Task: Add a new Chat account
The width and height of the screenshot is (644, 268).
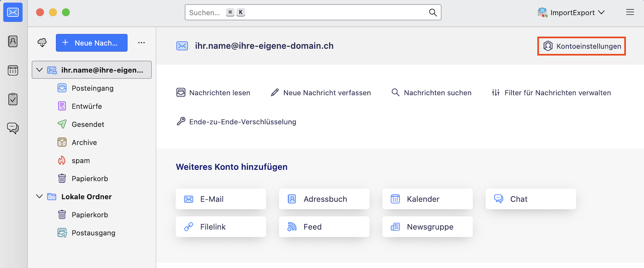Action: tap(531, 199)
